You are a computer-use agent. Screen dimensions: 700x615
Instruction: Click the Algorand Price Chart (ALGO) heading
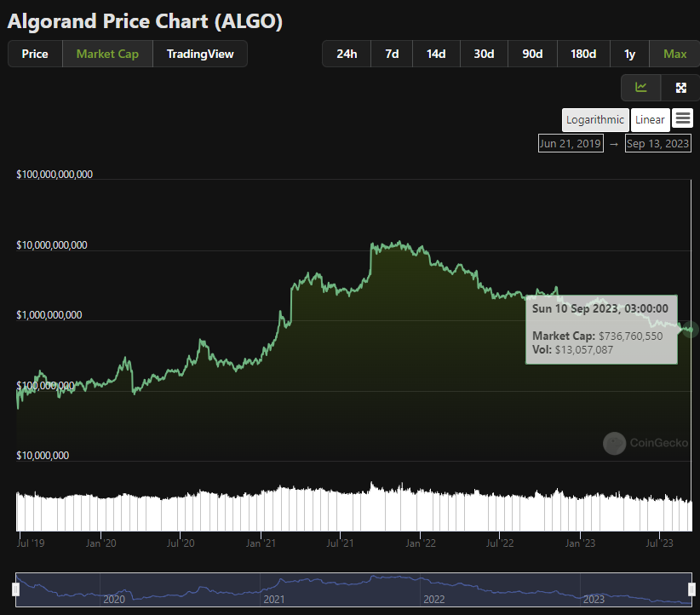pos(145,21)
